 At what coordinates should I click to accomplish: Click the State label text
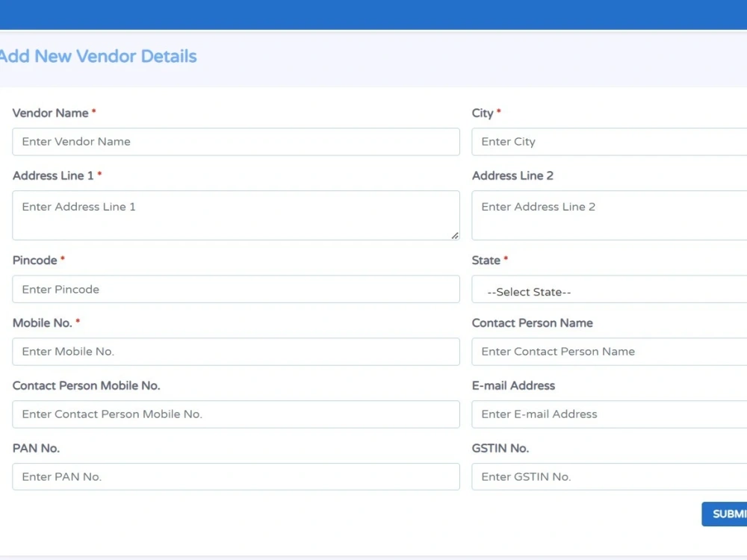coord(486,261)
